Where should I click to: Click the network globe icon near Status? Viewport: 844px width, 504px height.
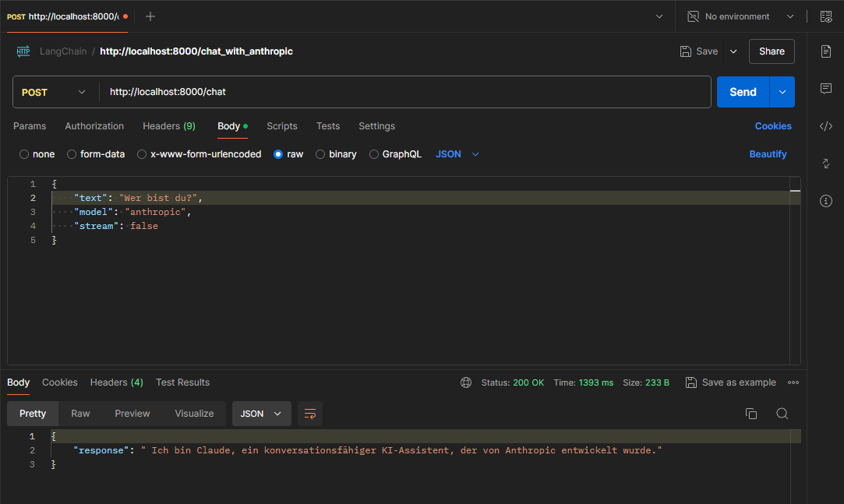(x=466, y=382)
